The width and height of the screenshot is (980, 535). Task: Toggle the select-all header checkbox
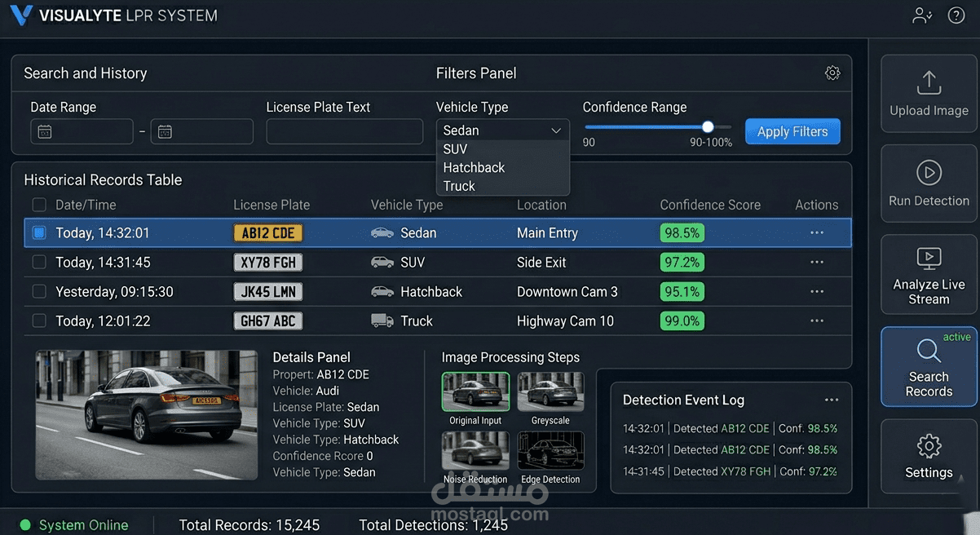39,205
